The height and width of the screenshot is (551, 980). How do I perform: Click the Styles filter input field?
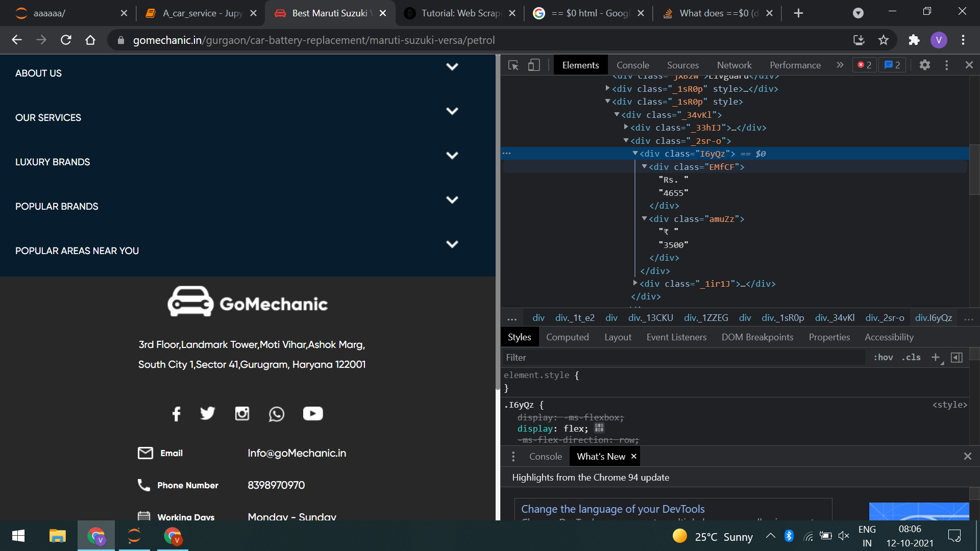click(x=684, y=357)
